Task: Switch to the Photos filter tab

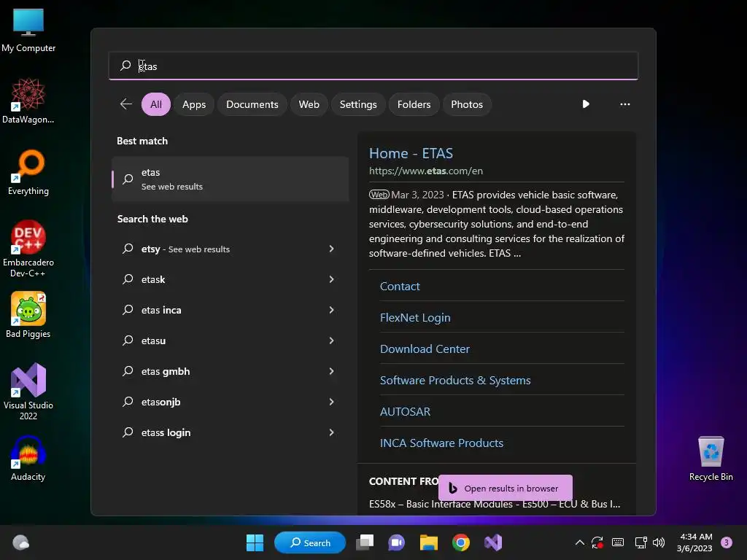Action: tap(466, 104)
